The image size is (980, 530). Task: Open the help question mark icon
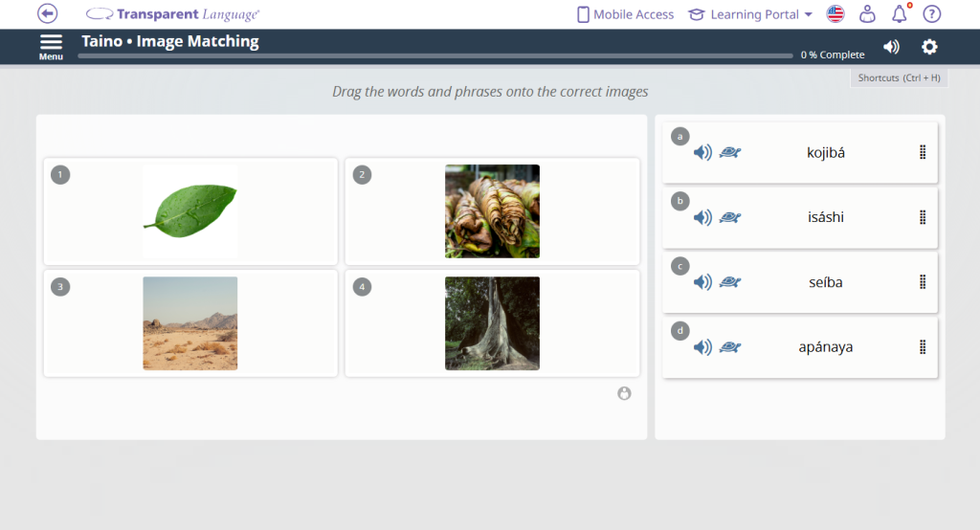coord(931,14)
